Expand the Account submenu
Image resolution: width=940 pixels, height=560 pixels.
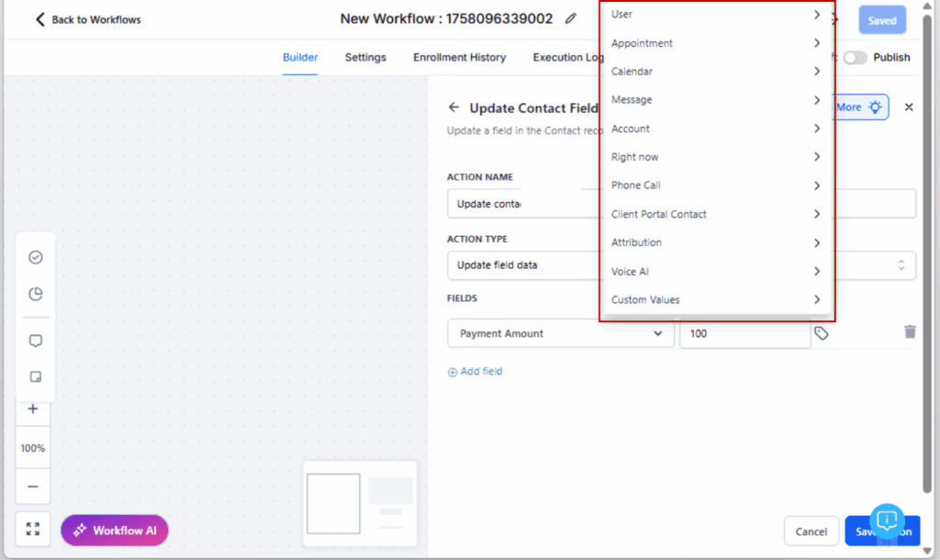[716, 129]
